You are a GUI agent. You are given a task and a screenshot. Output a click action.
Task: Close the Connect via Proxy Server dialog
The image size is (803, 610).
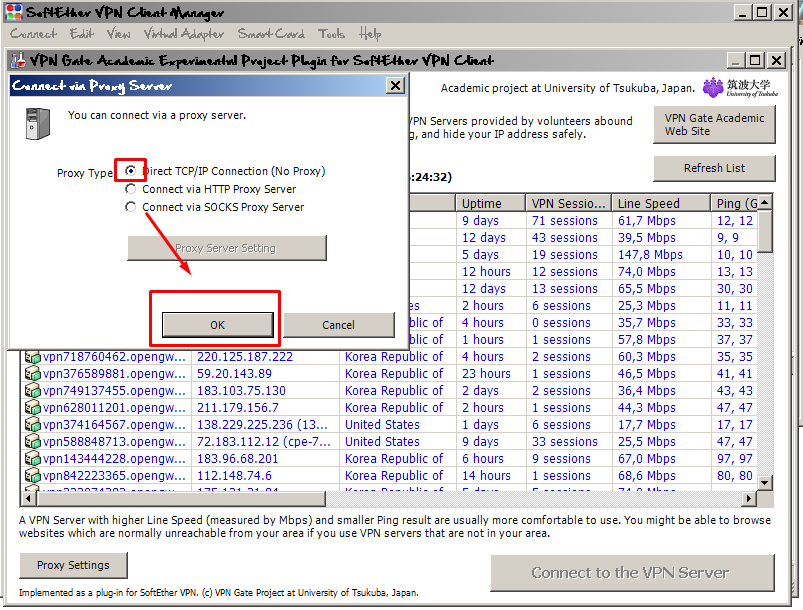[x=395, y=86]
